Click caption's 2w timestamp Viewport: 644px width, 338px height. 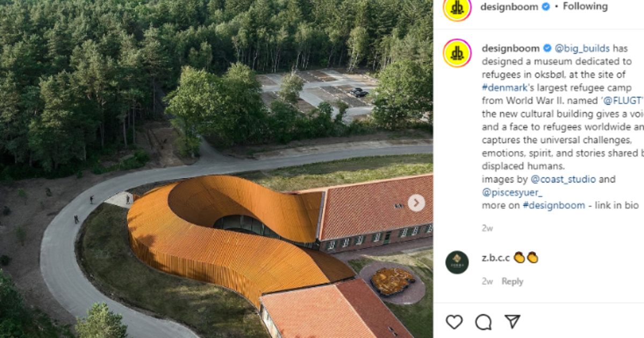pos(487,228)
